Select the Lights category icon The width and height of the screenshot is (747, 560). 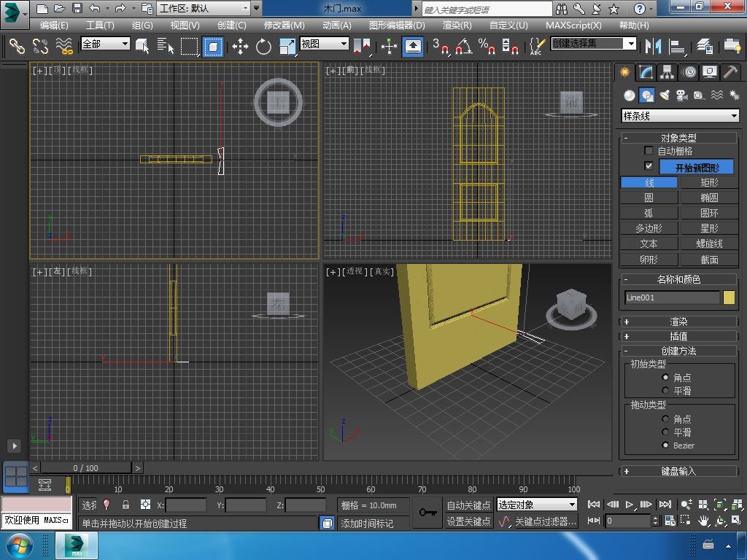[665, 96]
